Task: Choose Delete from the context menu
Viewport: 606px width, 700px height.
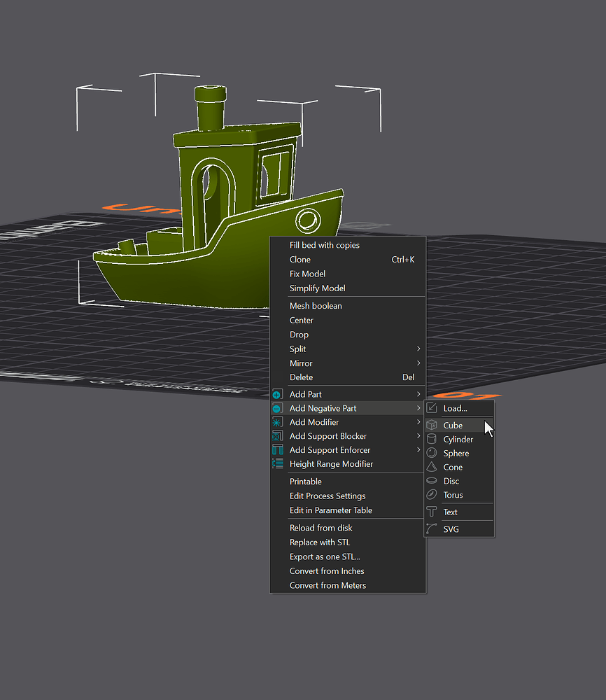Action: [348, 377]
